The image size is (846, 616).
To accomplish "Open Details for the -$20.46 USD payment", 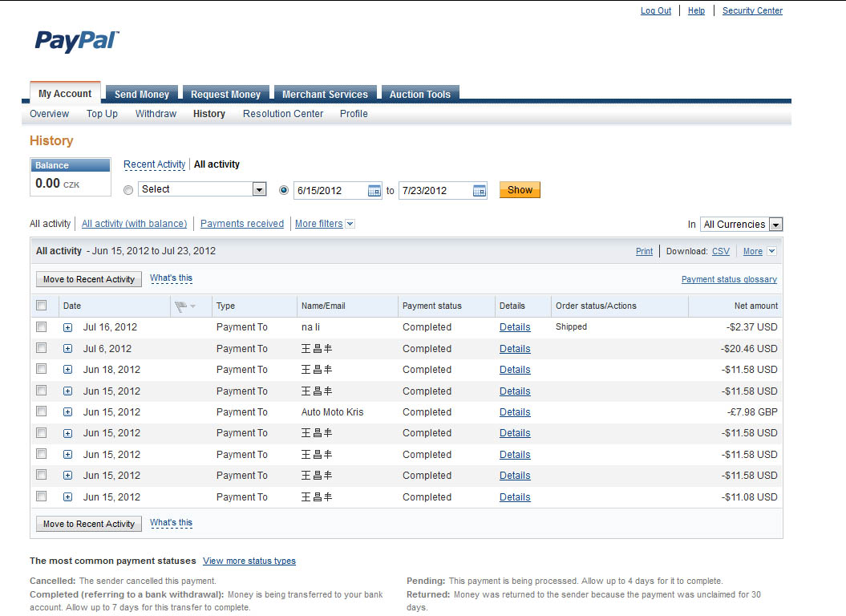I will click(514, 349).
